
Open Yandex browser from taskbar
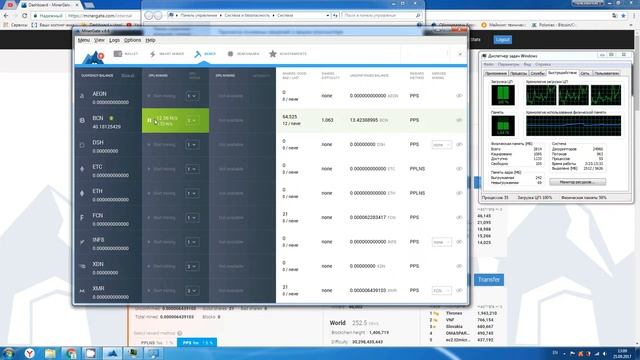(29, 353)
